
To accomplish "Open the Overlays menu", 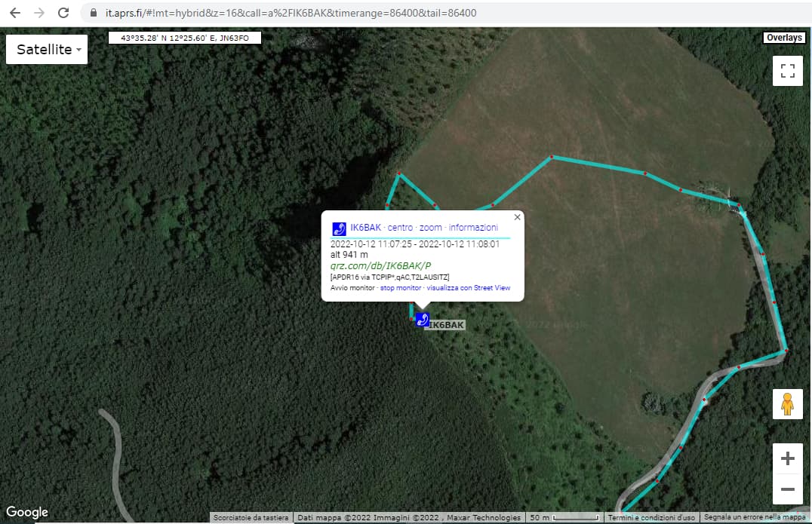I will [784, 38].
